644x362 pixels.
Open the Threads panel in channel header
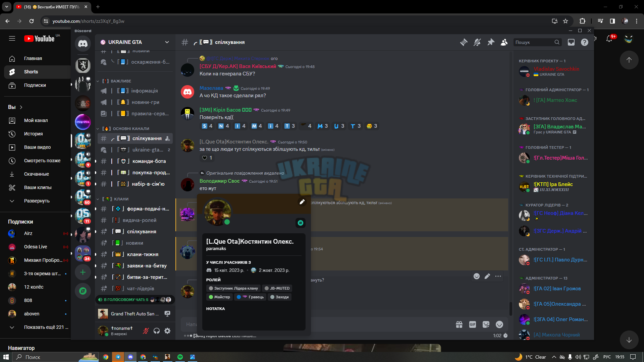click(464, 42)
